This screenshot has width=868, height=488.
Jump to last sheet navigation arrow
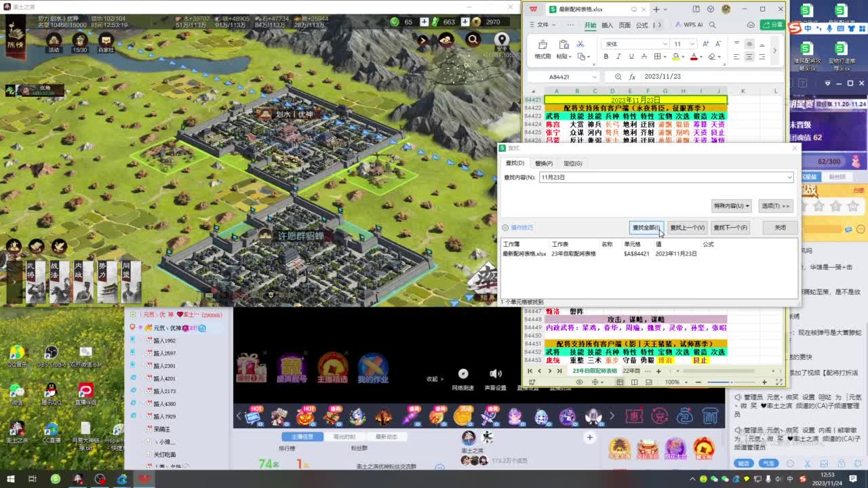pos(559,371)
